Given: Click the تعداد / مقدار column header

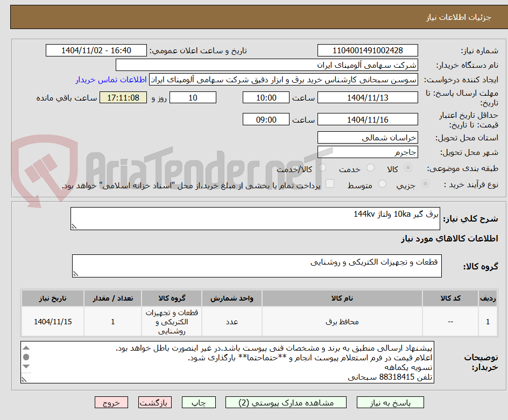Looking at the screenshot, I should coord(113,298).
